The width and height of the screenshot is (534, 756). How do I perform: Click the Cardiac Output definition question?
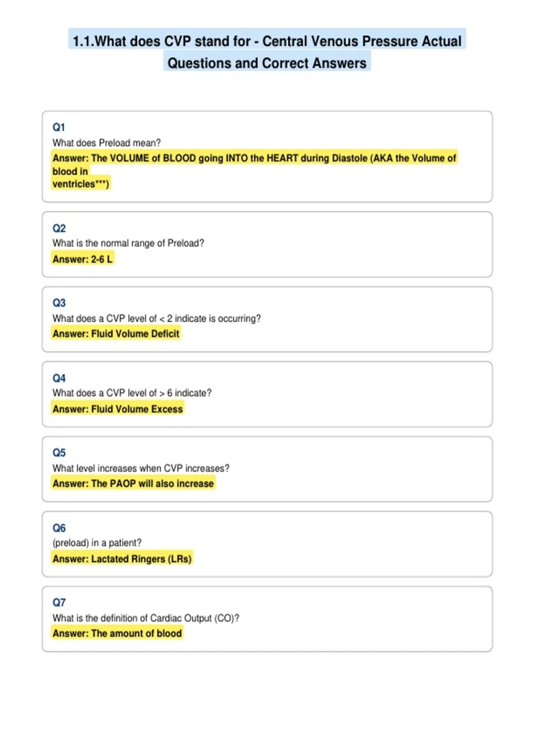click(146, 618)
